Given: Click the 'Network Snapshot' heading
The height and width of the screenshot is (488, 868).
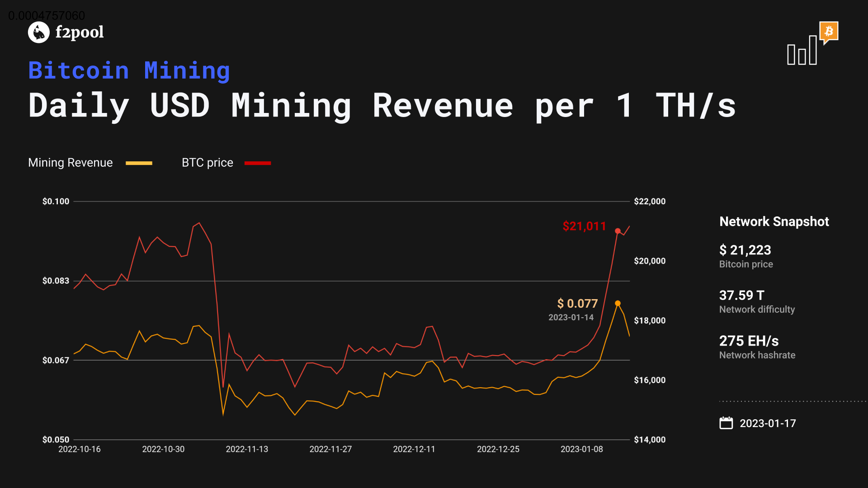Looking at the screenshot, I should coord(774,221).
